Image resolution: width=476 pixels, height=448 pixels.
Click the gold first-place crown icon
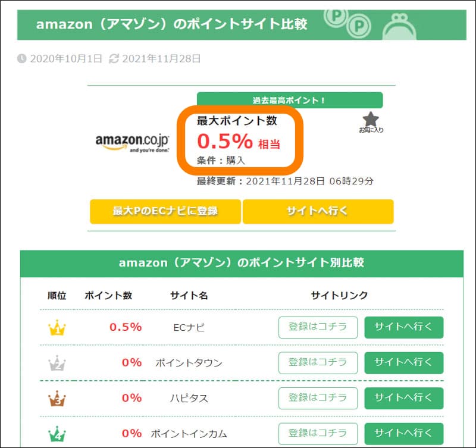57,327
